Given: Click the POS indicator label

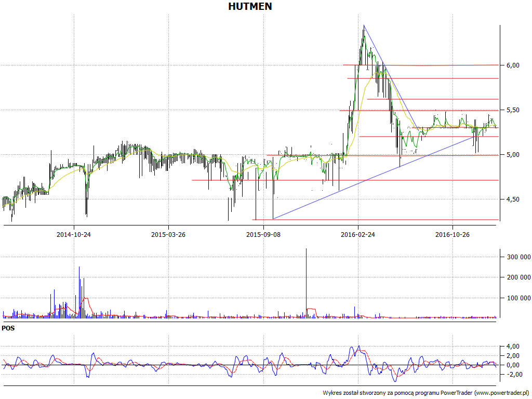Looking at the screenshot, I should (8, 328).
